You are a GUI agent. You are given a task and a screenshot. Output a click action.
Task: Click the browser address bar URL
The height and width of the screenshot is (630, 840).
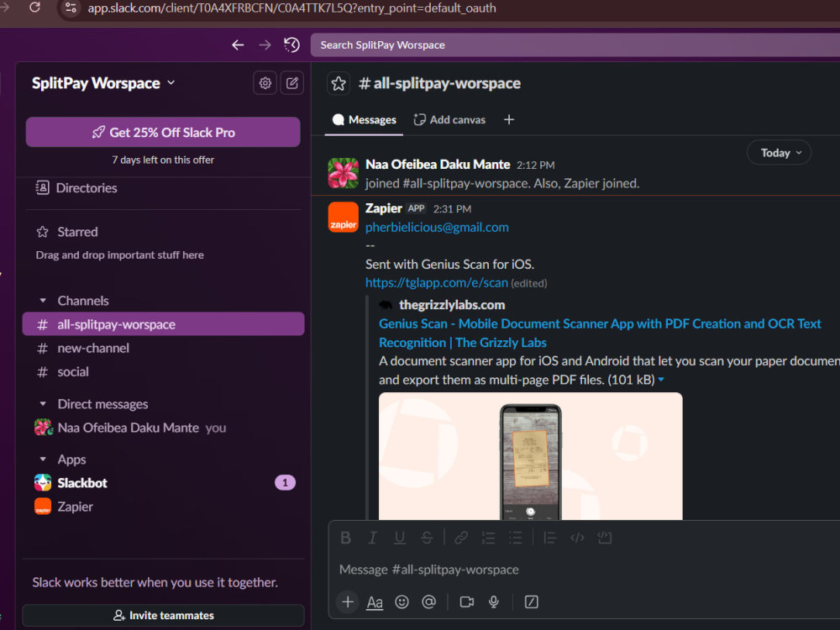point(292,8)
